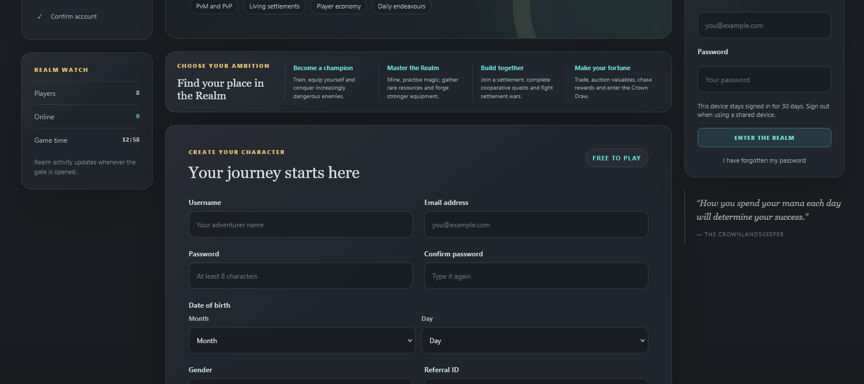This screenshot has height=384, width=864.
Task: Click the 'Referral ID' label
Action: 441,370
